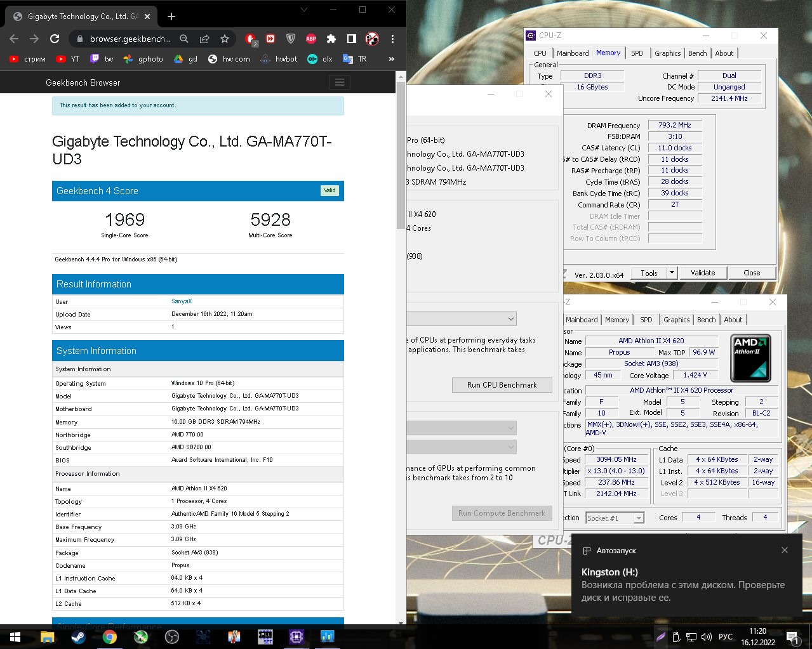Open Windows Start menu
The width and height of the screenshot is (812, 649).
pyautogui.click(x=15, y=636)
